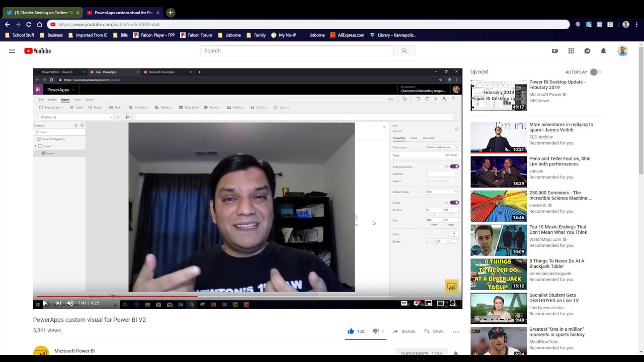Screen dimensions: 644x362
Task: Open the Bills bookmark folder
Action: (120, 35)
